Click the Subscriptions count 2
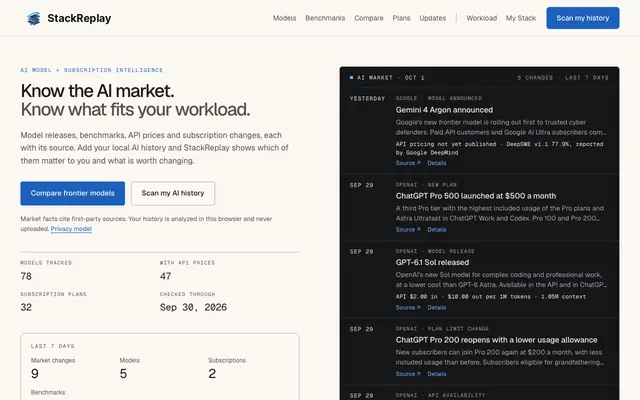This screenshot has height=400, width=640. coord(212,373)
